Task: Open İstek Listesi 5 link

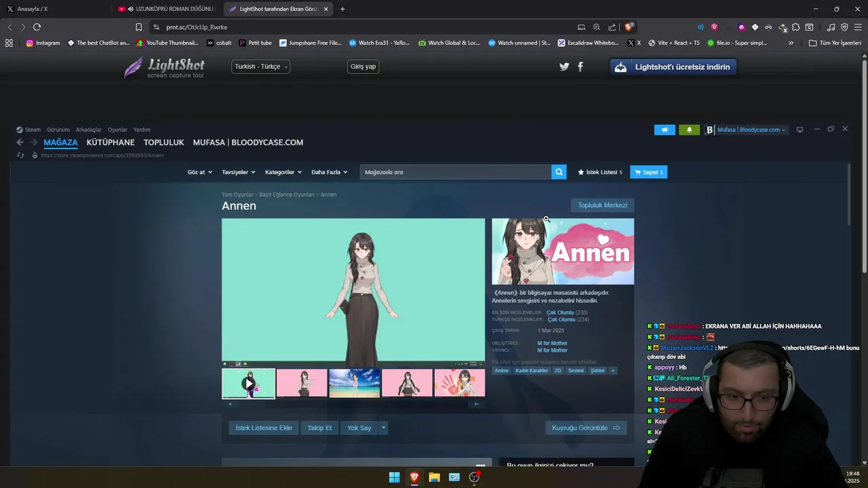Action: [600, 172]
